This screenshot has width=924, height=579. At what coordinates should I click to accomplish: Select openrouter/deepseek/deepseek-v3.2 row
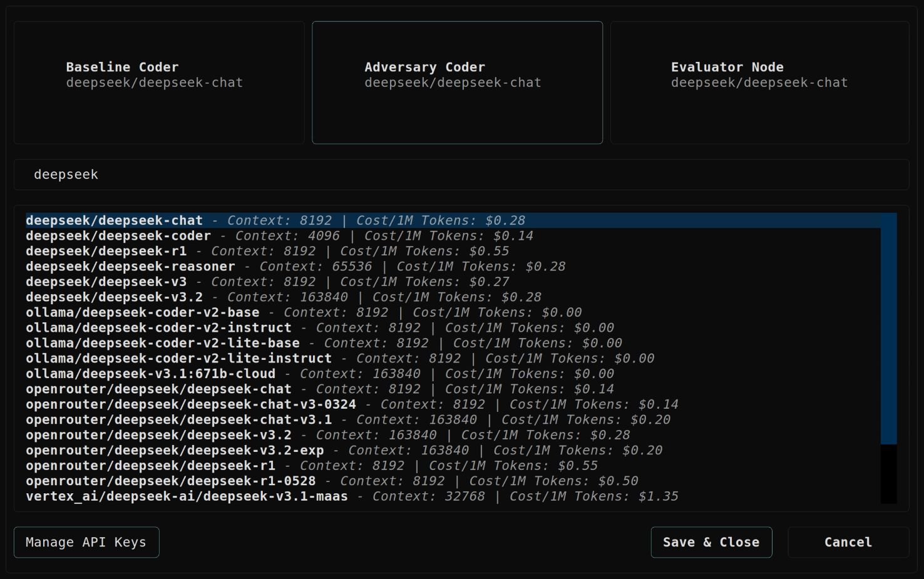coord(453,435)
